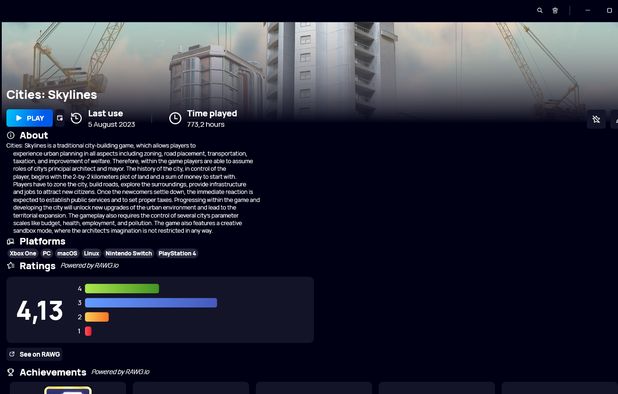Click the Platforms section heading
The width and height of the screenshot is (618, 394).
43,242
